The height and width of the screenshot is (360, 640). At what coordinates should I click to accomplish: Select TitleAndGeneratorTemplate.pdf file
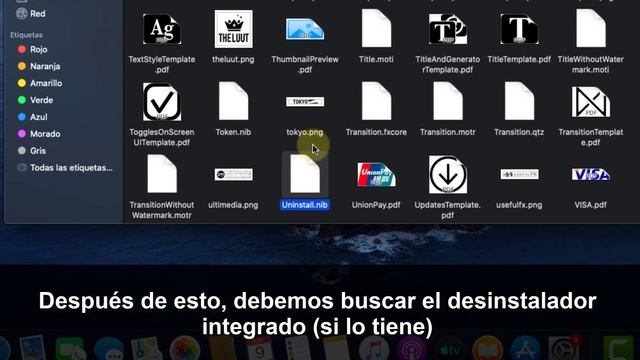448,29
